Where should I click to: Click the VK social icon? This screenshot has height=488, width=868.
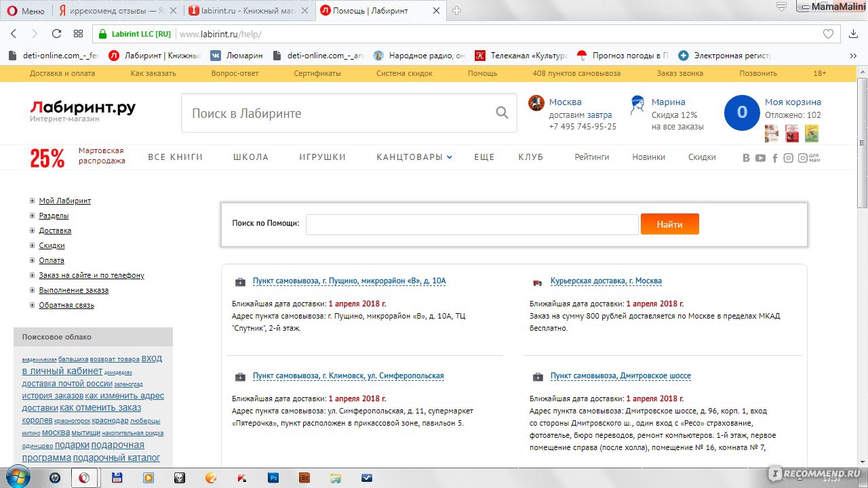(746, 158)
